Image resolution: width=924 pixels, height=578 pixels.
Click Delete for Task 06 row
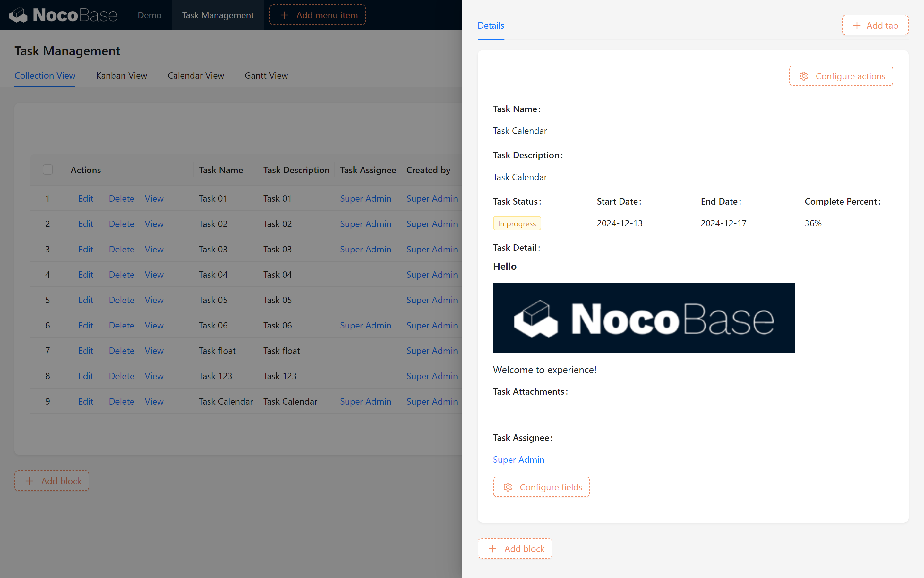tap(121, 325)
